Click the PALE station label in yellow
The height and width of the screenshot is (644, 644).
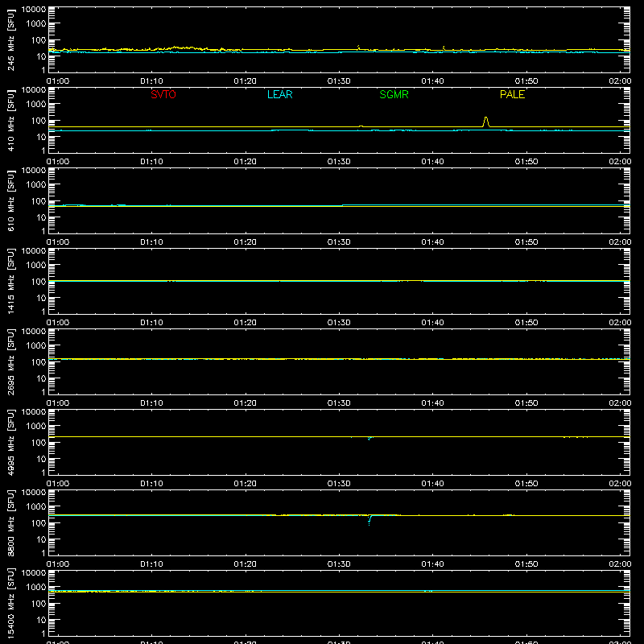[512, 94]
